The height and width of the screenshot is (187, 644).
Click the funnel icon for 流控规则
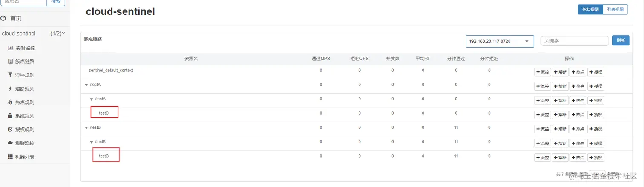pos(11,75)
